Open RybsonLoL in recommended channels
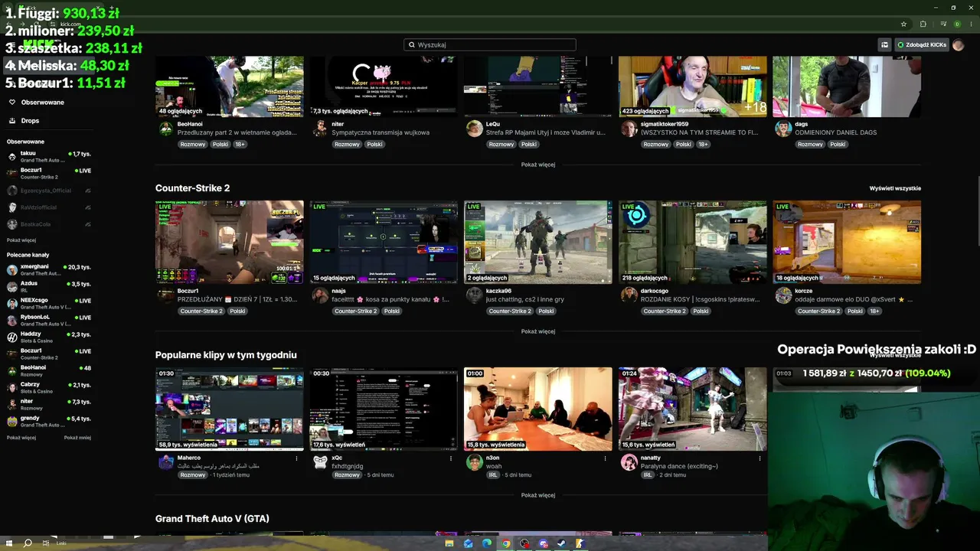The width and height of the screenshot is (980, 551). [49, 320]
